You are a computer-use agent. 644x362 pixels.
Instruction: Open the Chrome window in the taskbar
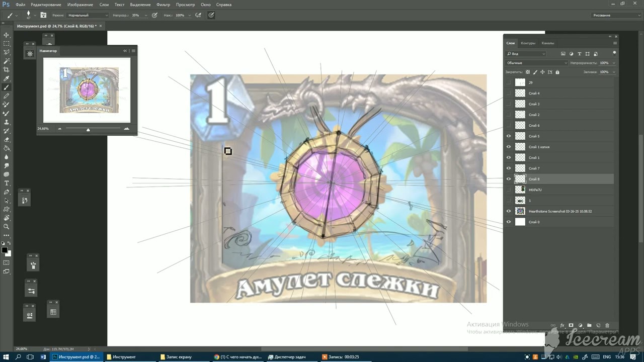coord(237,357)
